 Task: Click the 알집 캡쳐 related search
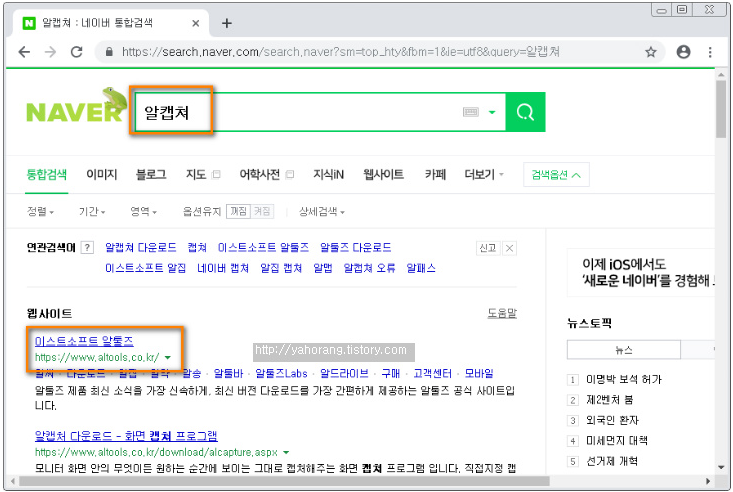point(281,268)
